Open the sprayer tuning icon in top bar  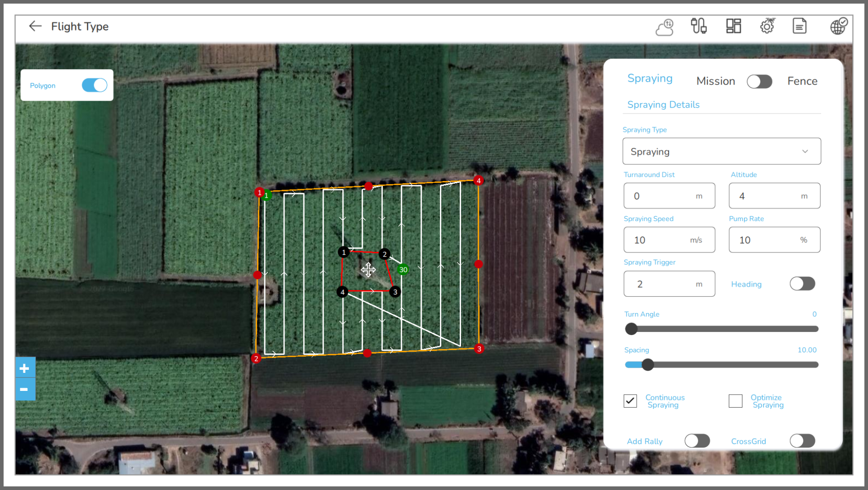pyautogui.click(x=699, y=26)
